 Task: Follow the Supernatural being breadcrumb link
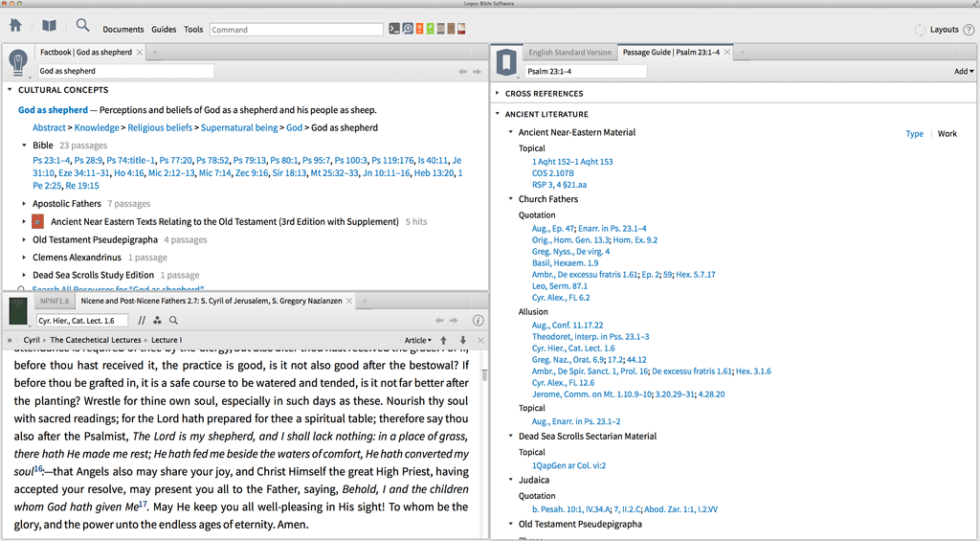(x=238, y=127)
